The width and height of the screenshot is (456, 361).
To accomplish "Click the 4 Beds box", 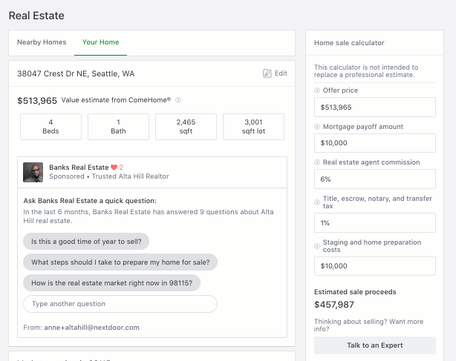I will [51, 127].
